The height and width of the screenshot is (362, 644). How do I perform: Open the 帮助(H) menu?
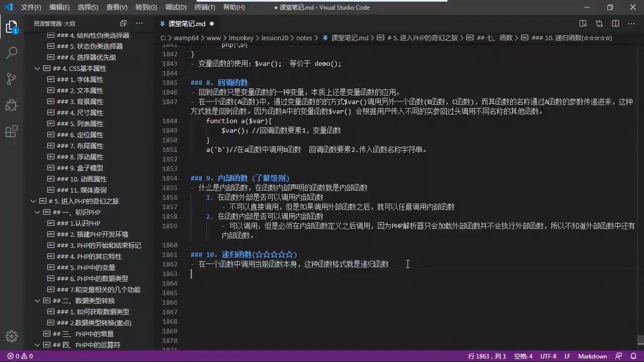point(234,7)
